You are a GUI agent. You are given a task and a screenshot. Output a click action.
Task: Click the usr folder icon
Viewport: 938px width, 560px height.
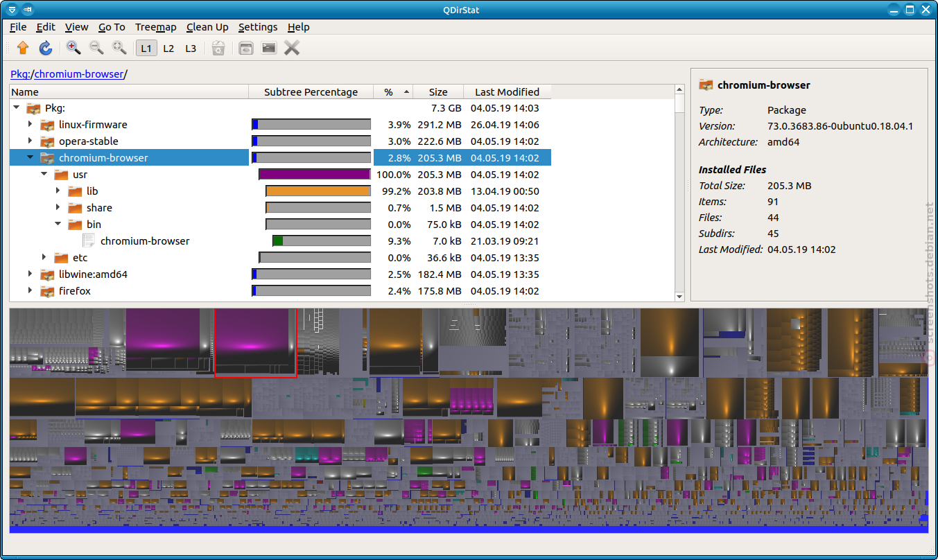point(61,175)
